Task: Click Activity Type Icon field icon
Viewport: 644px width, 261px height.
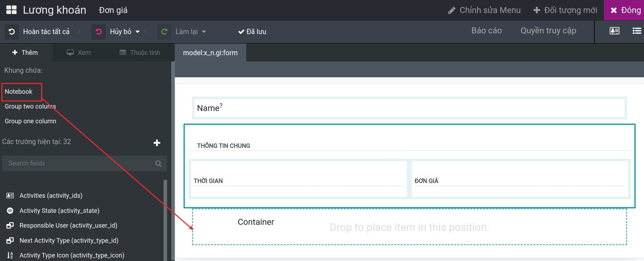Action: [10, 255]
